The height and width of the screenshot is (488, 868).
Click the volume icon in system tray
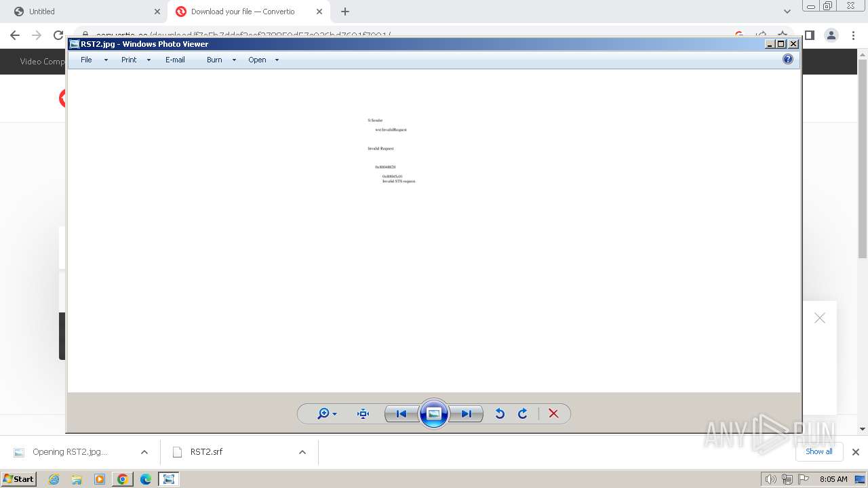click(771, 479)
